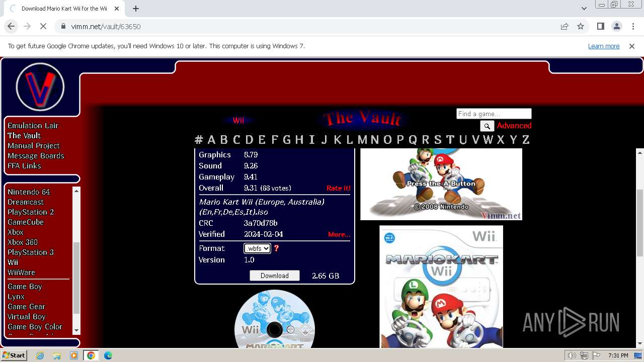Click the Action Center flag icon
Screen dimensions: 644x362
pos(597,355)
